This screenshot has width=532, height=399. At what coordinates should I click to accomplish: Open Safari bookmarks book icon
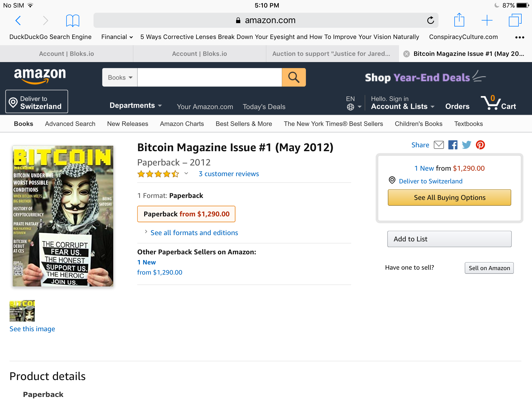coord(72,21)
